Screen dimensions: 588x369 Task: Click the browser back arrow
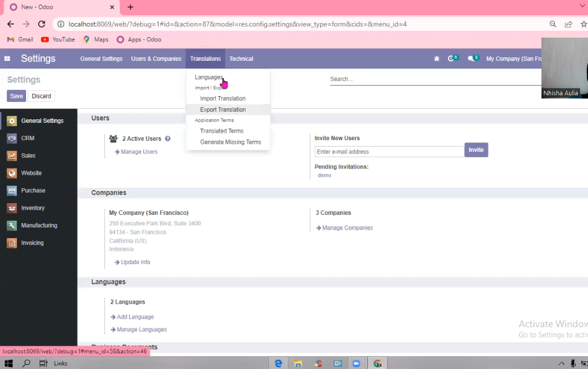pyautogui.click(x=10, y=24)
